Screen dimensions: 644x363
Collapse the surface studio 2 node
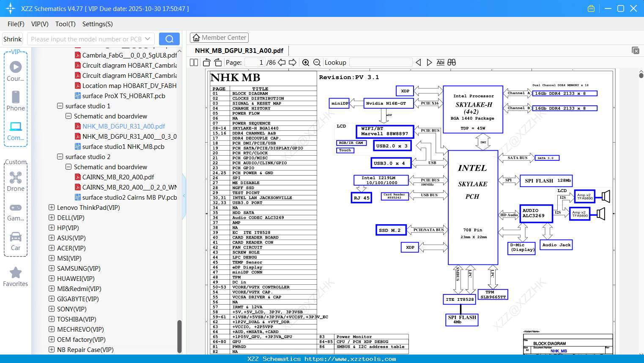pos(60,157)
